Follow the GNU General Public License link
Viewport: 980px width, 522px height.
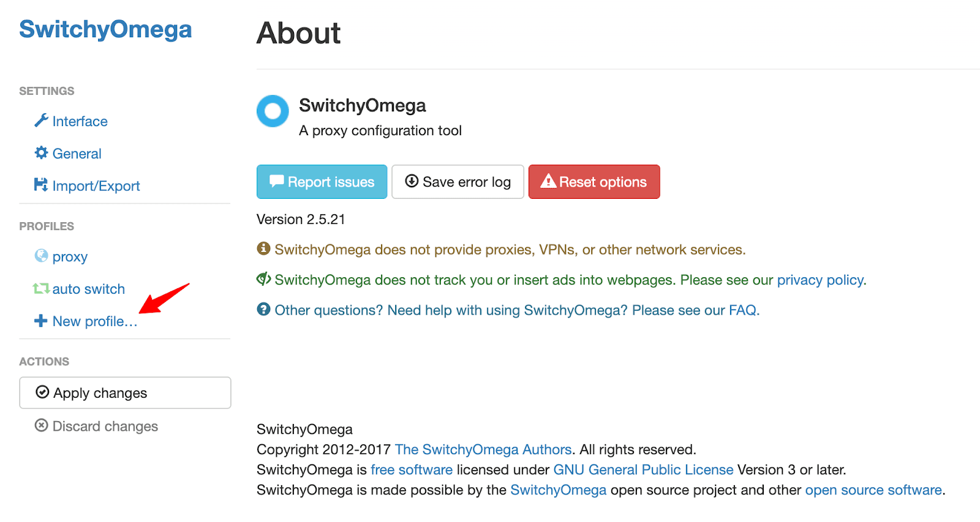pyautogui.click(x=643, y=470)
